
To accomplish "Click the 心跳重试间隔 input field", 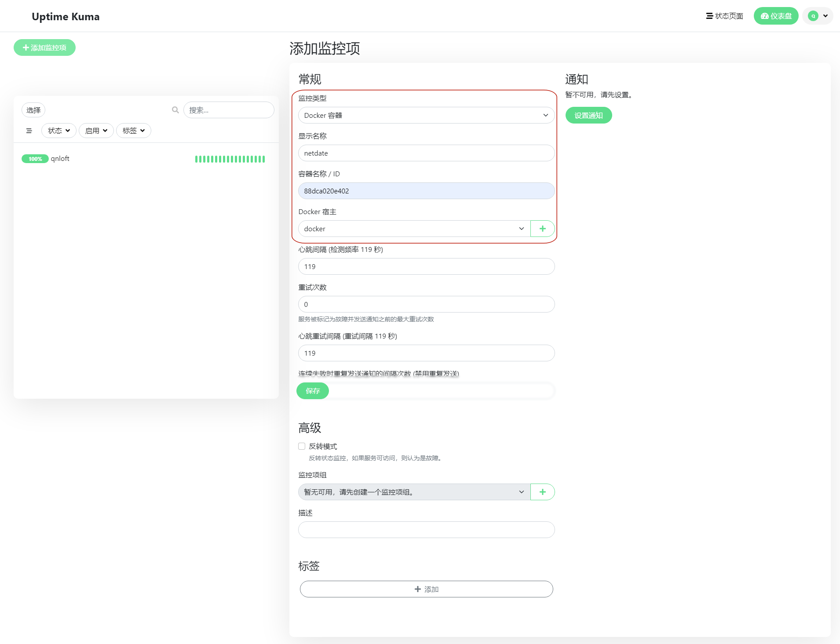I will click(426, 353).
